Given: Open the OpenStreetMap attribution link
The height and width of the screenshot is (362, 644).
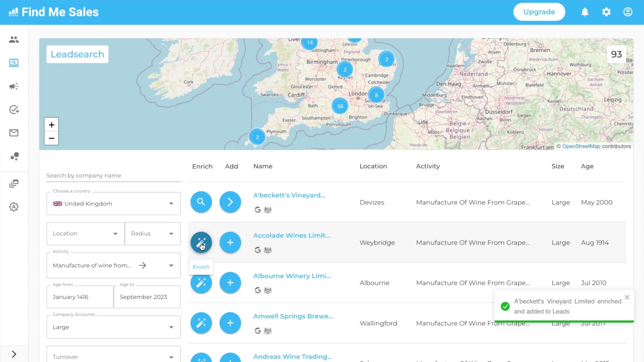Looking at the screenshot, I should tap(581, 146).
